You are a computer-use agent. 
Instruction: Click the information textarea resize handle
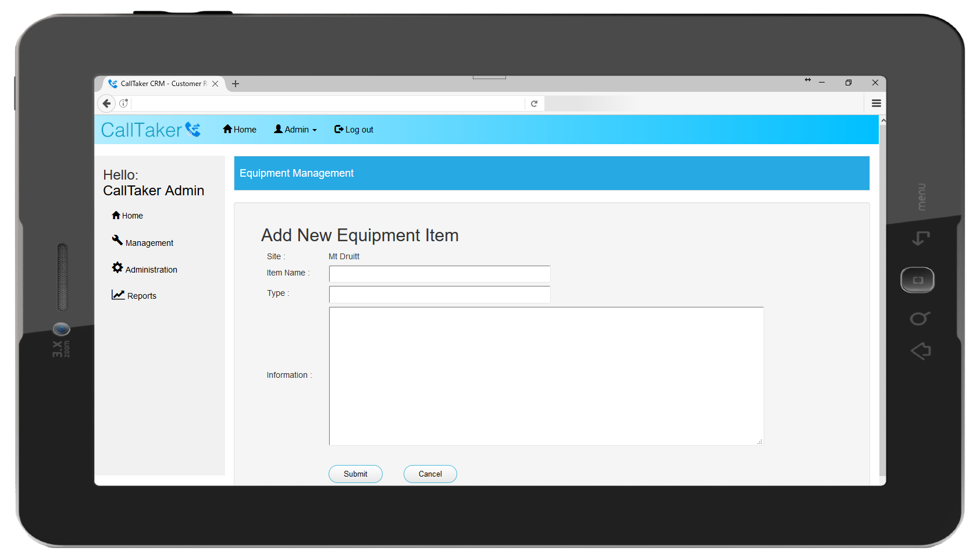[760, 442]
